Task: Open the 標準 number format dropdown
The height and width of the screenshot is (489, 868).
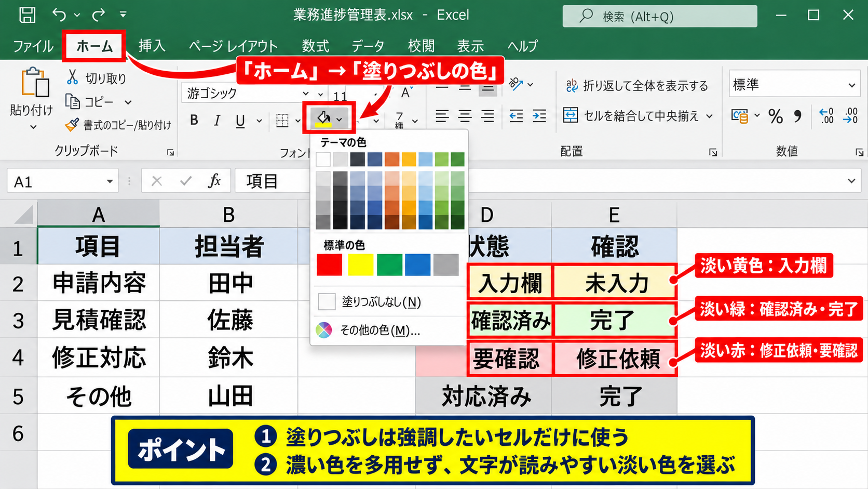Action: tap(852, 85)
